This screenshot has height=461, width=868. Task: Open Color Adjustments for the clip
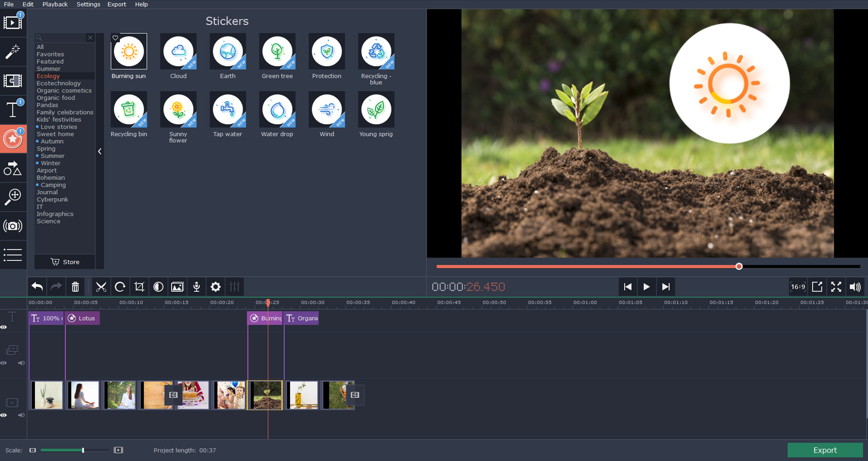tap(158, 287)
